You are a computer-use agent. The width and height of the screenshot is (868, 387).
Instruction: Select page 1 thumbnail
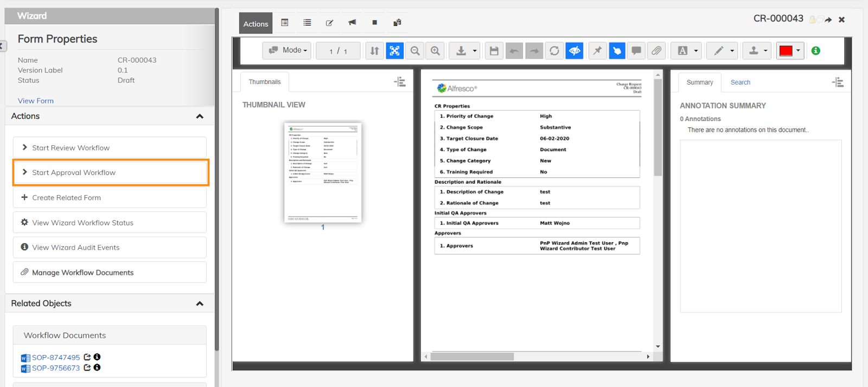click(323, 172)
